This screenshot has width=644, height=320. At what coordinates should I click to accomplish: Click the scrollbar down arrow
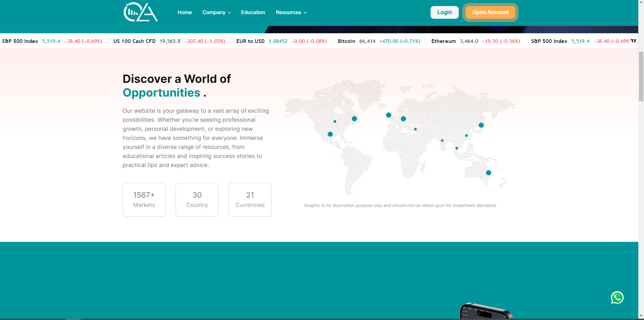[641, 316]
